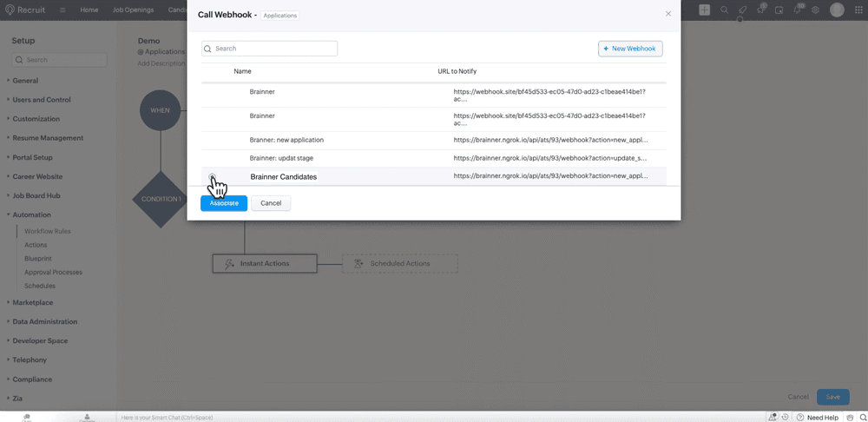Click the Applications module tag in dialog title
This screenshot has height=422, width=868.
point(279,16)
